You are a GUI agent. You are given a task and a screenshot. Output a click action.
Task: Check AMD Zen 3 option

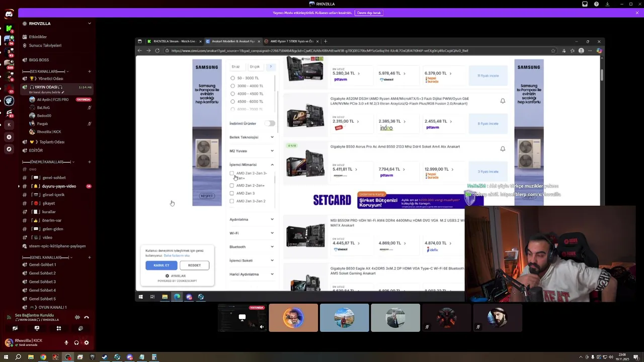pos(232,193)
